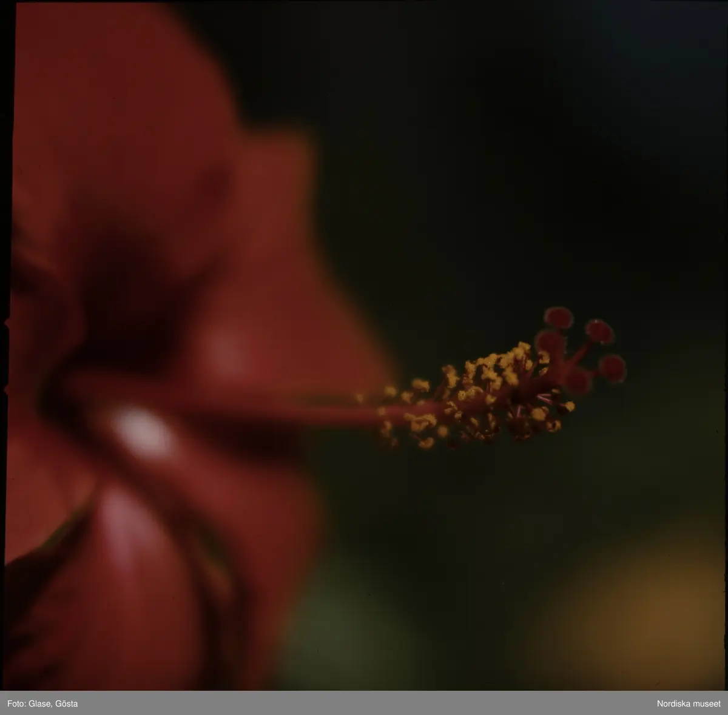Click the 'Nordiska museet' credit text

point(689,703)
